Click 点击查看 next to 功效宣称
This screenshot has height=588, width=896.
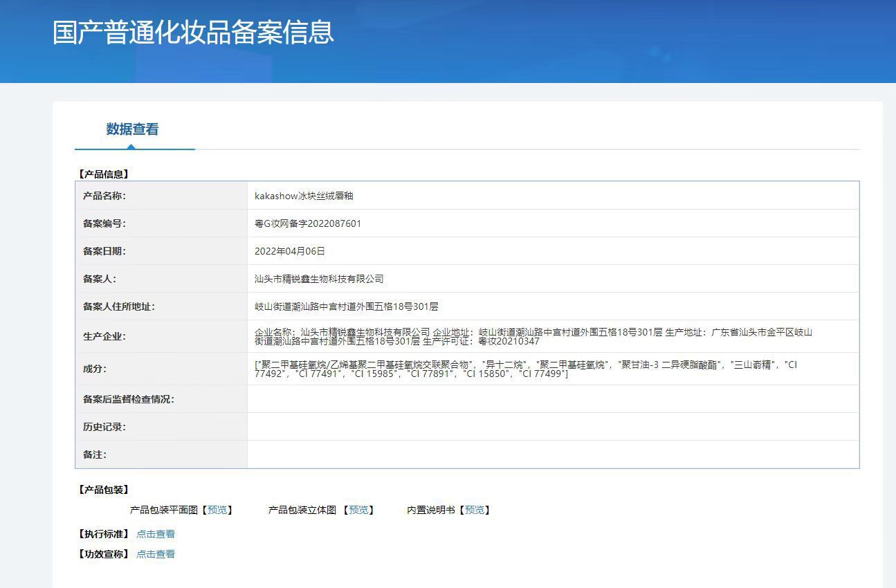coord(156,554)
